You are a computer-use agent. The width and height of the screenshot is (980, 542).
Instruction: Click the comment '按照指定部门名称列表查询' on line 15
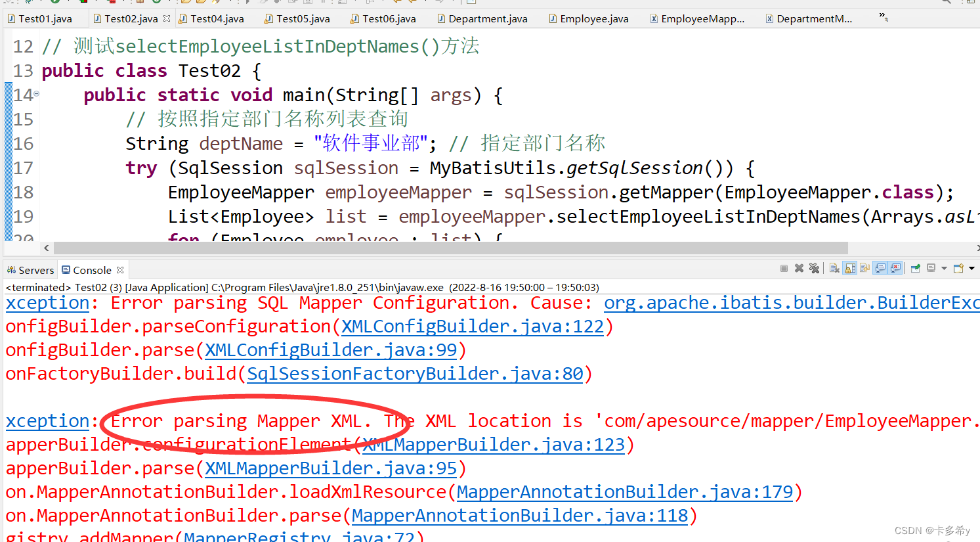click(282, 119)
